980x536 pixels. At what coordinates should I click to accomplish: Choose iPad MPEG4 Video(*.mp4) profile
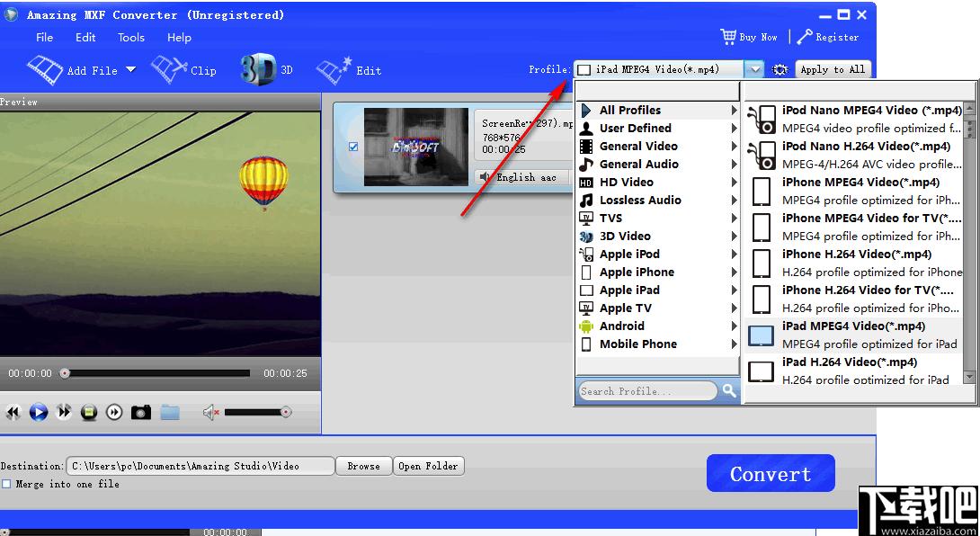(854, 335)
